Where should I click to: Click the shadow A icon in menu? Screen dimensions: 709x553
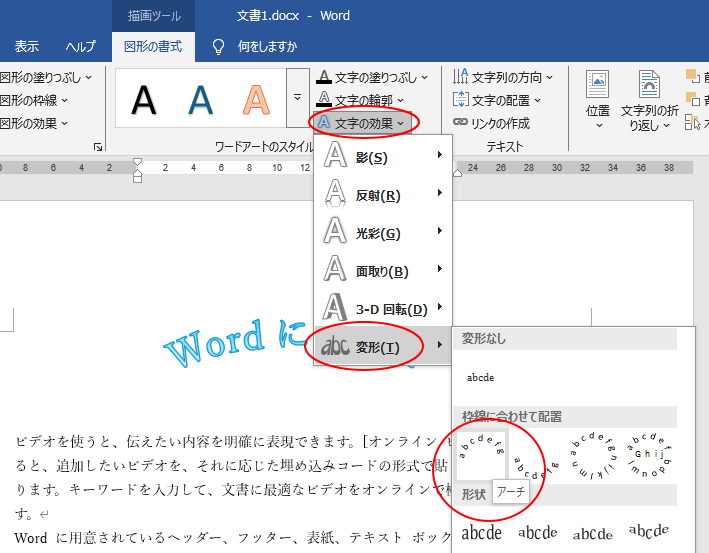[335, 156]
